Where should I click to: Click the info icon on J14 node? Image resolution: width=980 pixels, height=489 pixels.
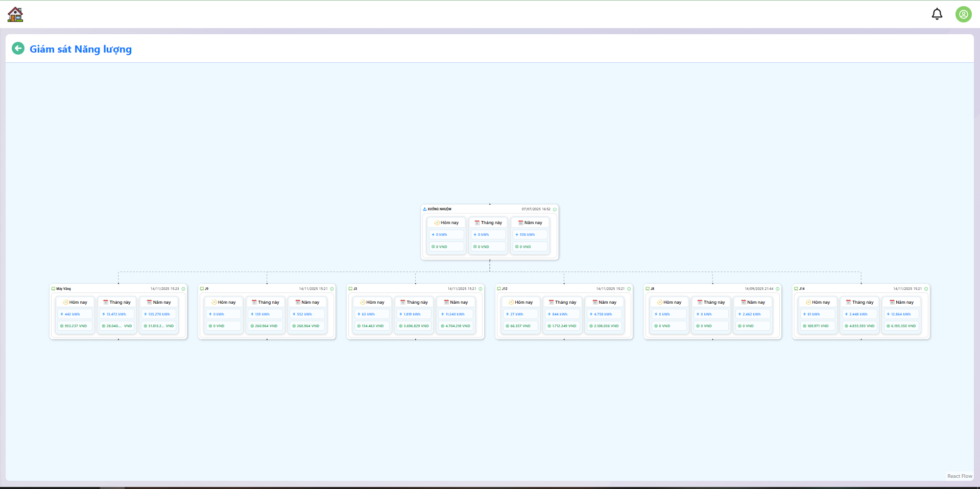926,289
